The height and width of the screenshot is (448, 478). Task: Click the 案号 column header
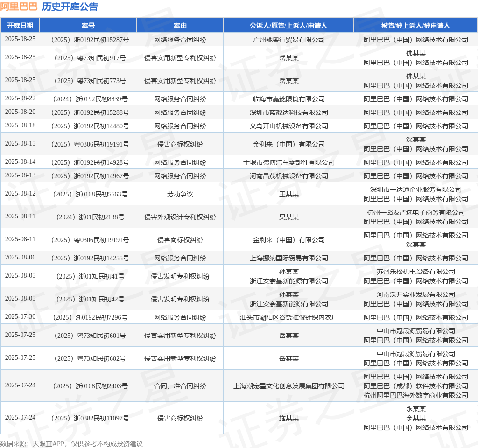click(x=88, y=26)
